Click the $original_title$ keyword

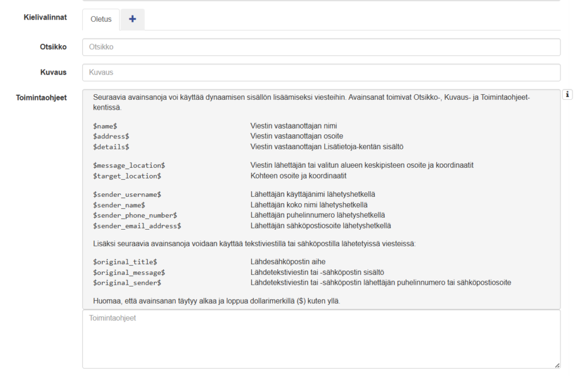click(x=125, y=262)
